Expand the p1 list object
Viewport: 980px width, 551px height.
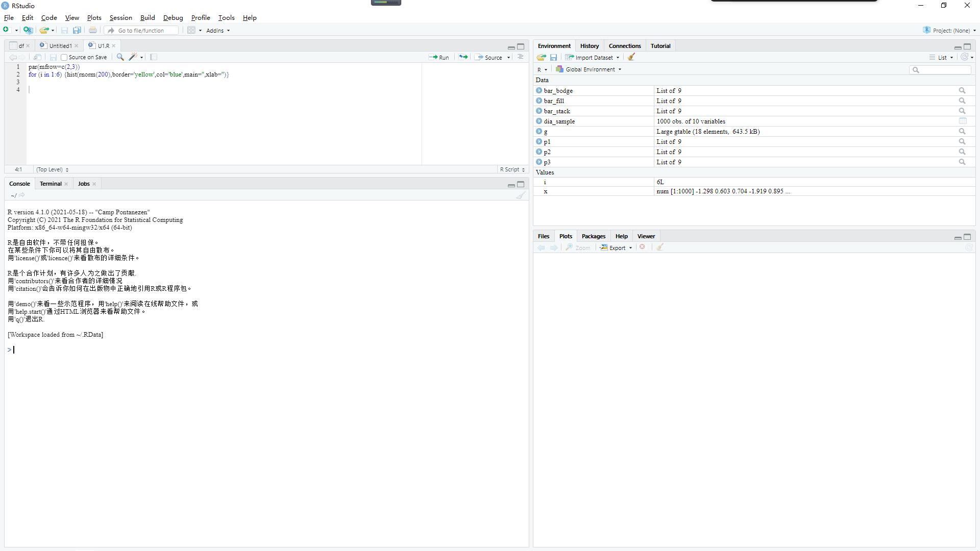pyautogui.click(x=539, y=142)
